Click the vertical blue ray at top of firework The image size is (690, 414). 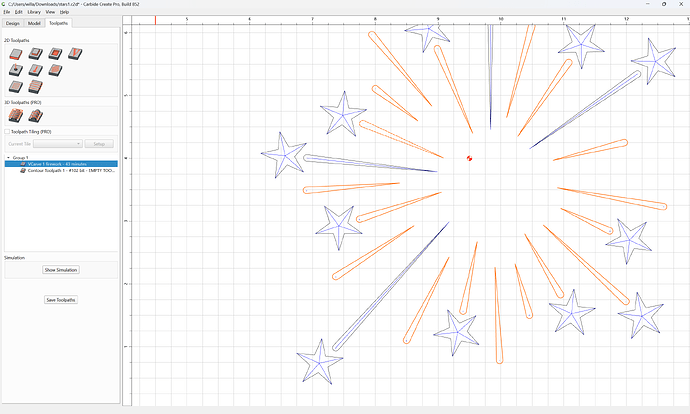490,77
